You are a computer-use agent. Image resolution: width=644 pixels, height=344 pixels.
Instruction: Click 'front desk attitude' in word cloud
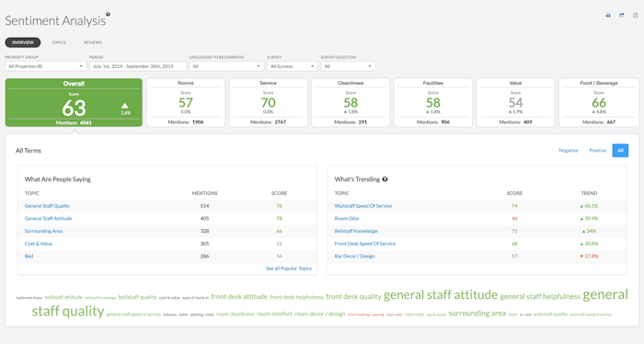click(239, 296)
